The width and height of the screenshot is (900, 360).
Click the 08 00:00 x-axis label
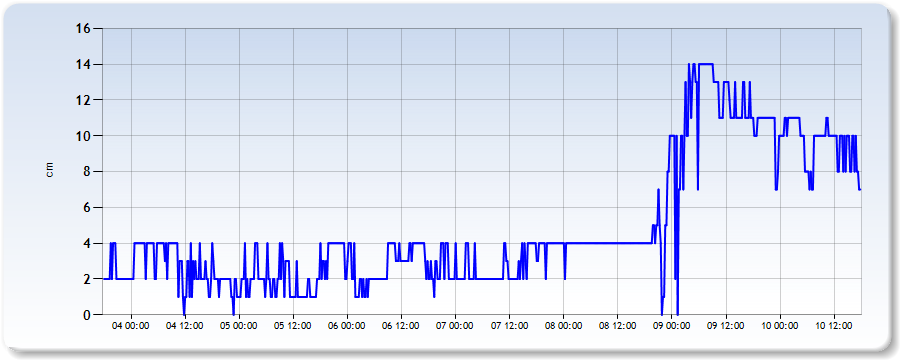(x=563, y=326)
